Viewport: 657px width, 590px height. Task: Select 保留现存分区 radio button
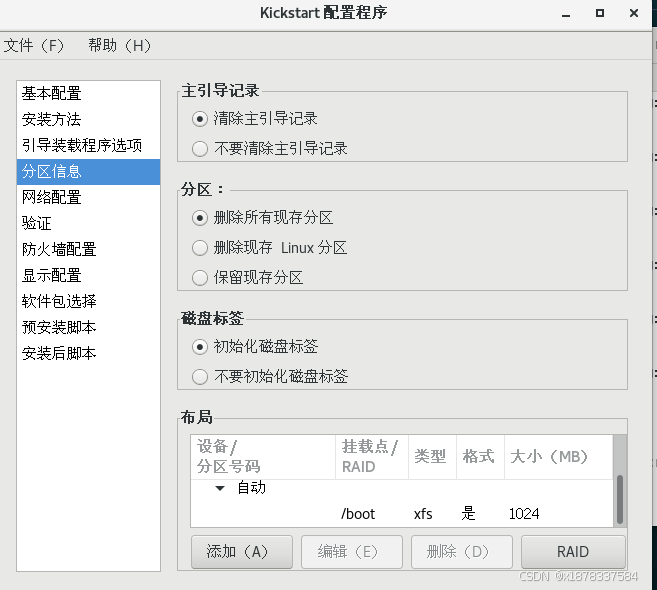click(200, 278)
